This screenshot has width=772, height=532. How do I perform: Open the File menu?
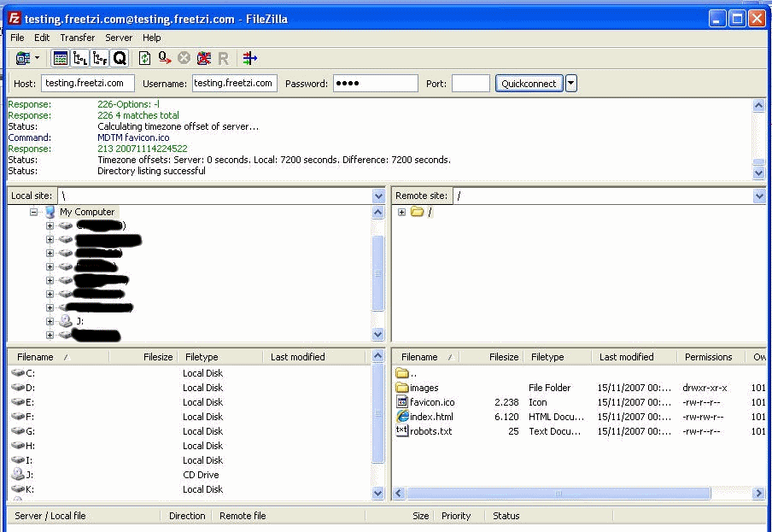click(17, 38)
